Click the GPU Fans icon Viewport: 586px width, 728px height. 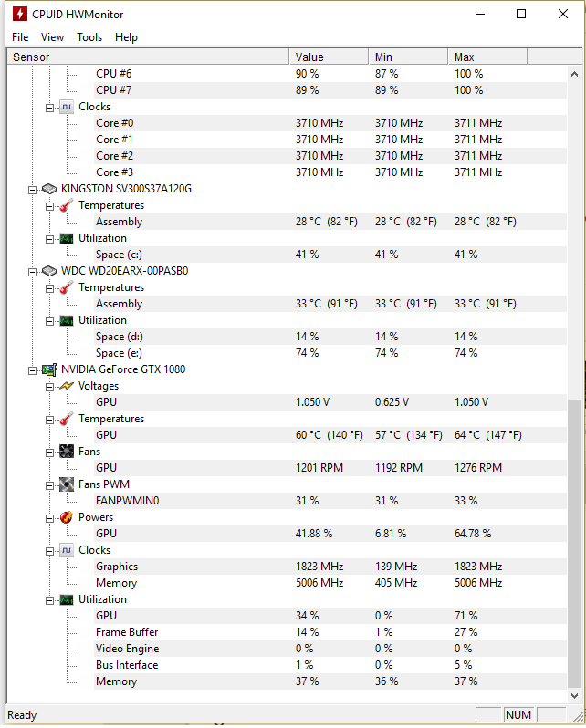coord(67,452)
